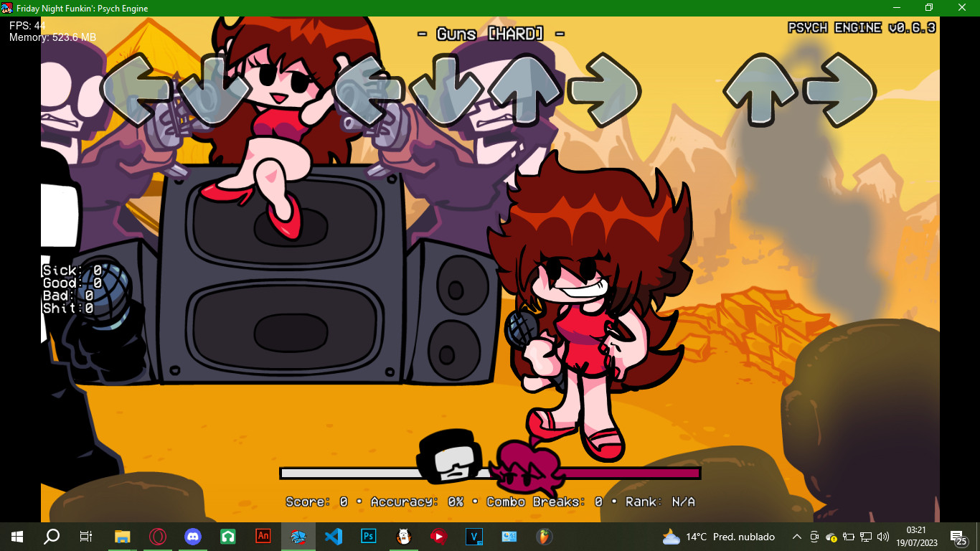Mute the system volume in the tray

coord(882,536)
